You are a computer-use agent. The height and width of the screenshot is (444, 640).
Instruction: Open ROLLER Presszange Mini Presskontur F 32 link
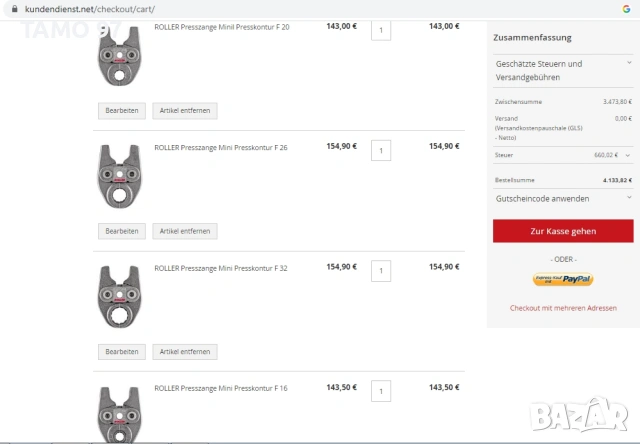[220, 268]
